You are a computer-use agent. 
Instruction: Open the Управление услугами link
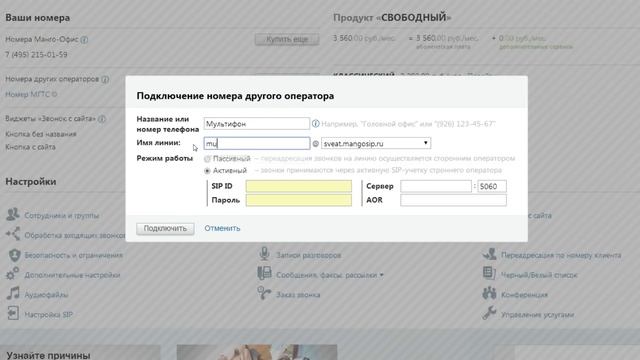[538, 315]
